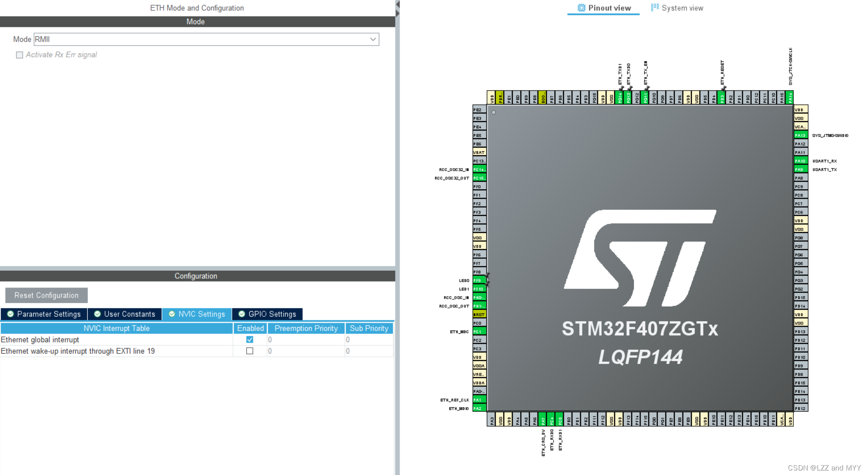The width and height of the screenshot is (868, 475).
Task: Click the STM32F407ZGTx chip name label
Action: click(x=640, y=329)
